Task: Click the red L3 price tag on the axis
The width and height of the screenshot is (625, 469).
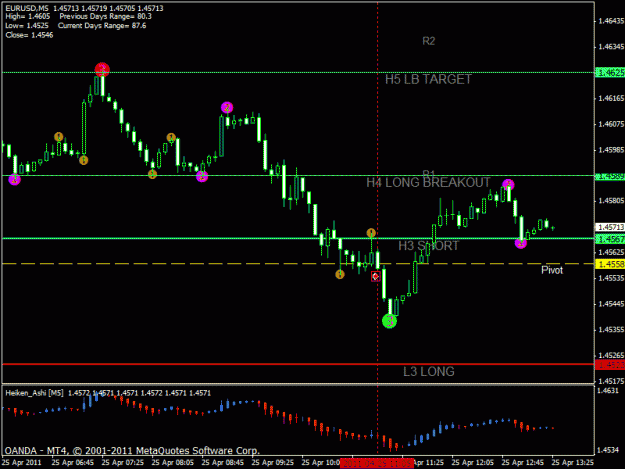Action: click(x=610, y=365)
